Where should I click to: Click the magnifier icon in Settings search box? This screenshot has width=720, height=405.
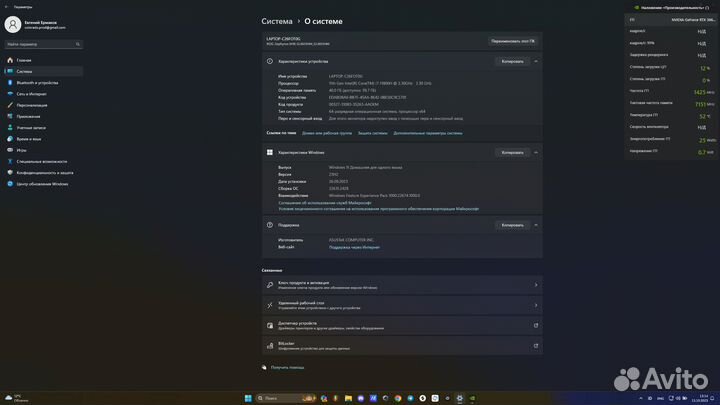(78, 44)
